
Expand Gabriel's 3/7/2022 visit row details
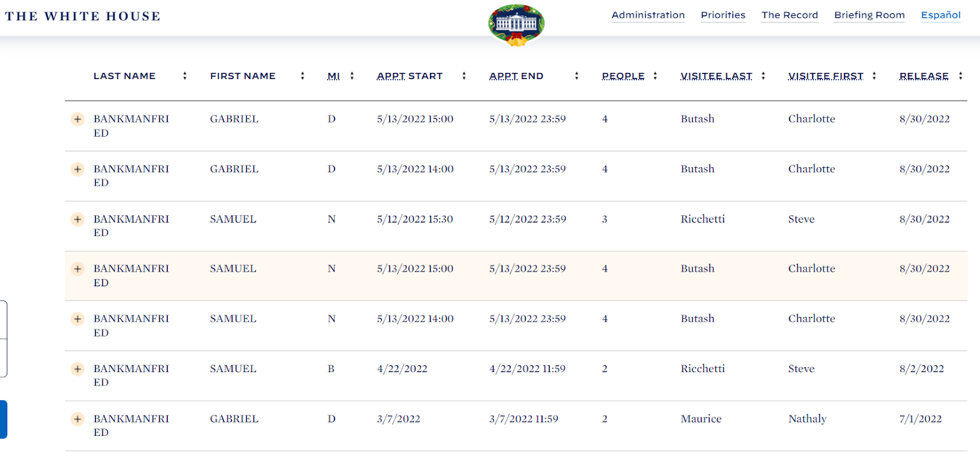78,419
